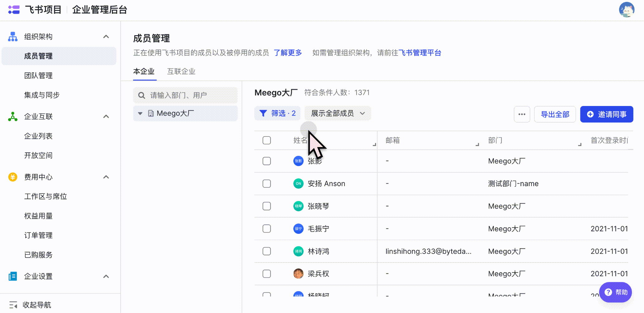Switch to the 互联企业 tab
Image resolution: width=644 pixels, height=313 pixels.
pyautogui.click(x=181, y=71)
